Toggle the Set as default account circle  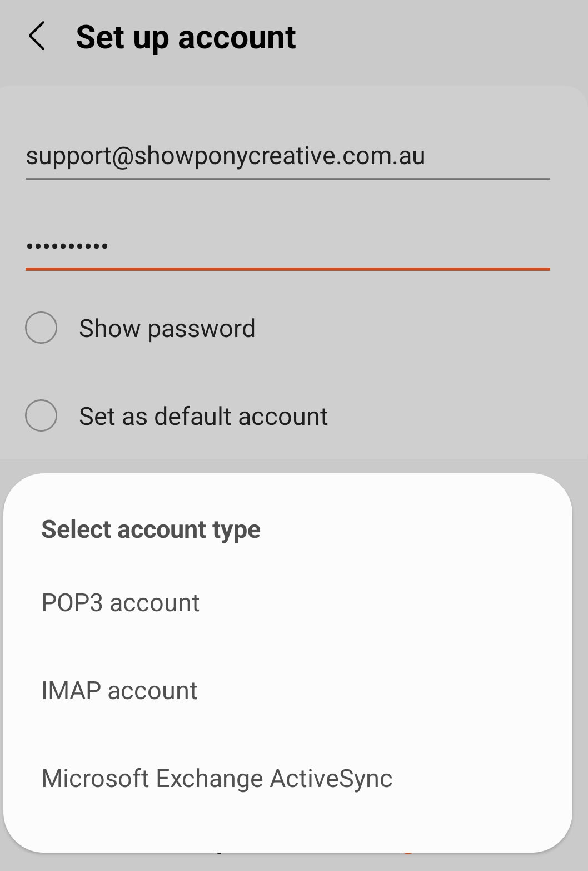point(41,415)
